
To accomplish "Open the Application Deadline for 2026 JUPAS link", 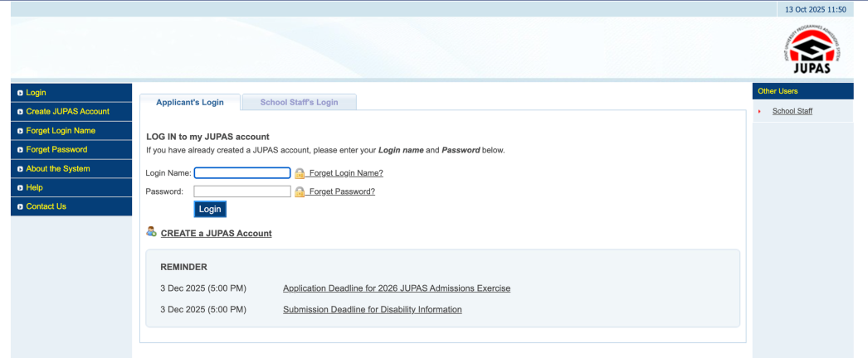I will [396, 288].
